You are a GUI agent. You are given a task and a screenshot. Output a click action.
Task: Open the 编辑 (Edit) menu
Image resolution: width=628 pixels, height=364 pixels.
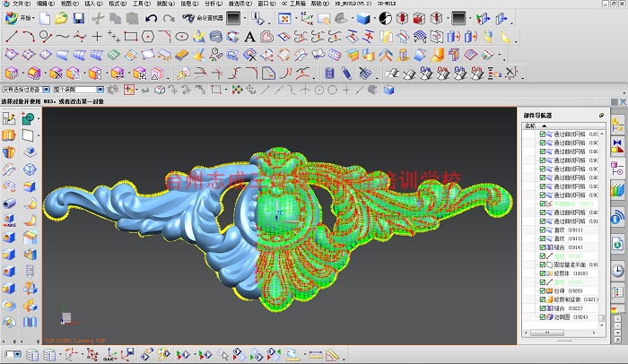pos(46,4)
